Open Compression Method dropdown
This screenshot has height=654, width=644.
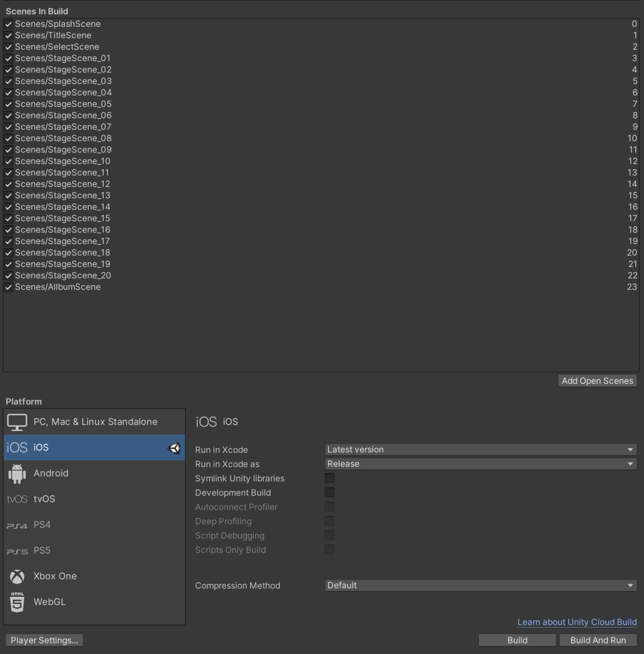tap(481, 585)
